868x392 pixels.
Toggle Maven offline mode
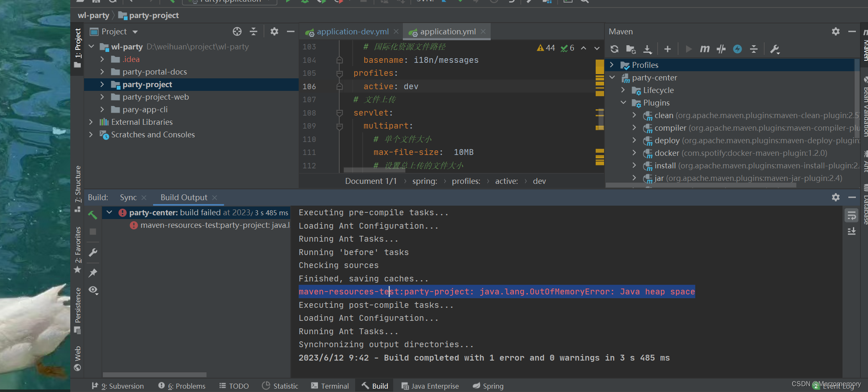pos(737,49)
